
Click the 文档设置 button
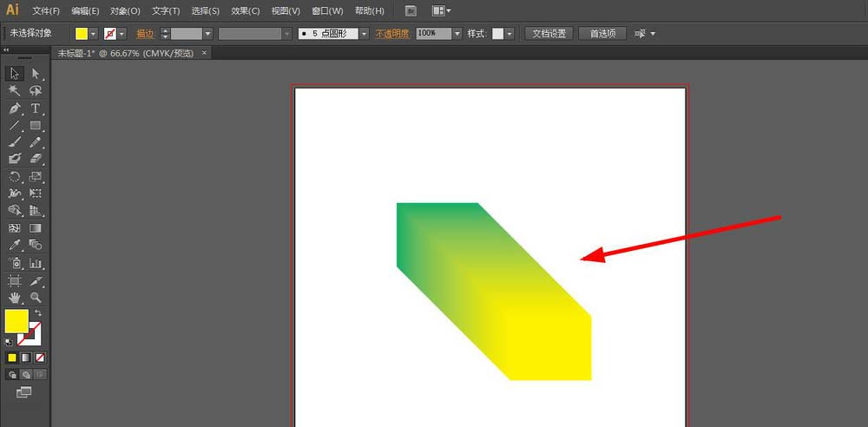(549, 34)
